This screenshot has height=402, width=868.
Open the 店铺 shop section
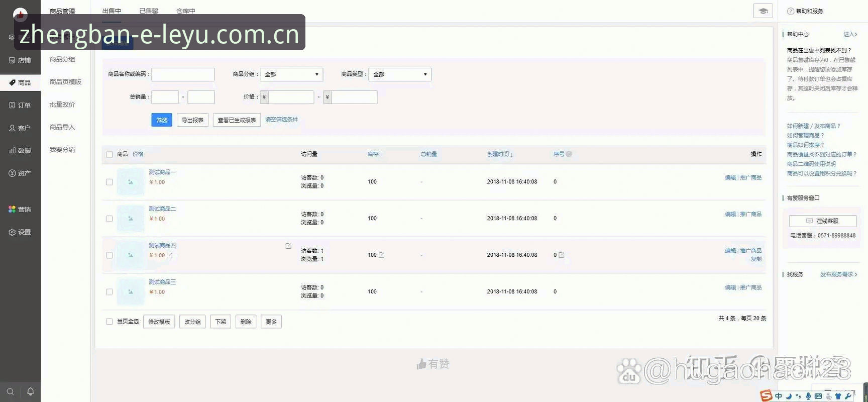20,60
